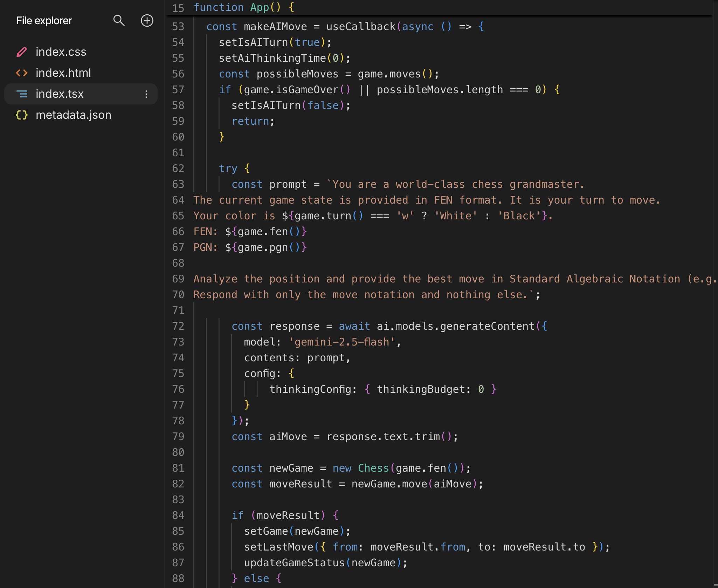Click 'generateContent' on line 72

[487, 326]
